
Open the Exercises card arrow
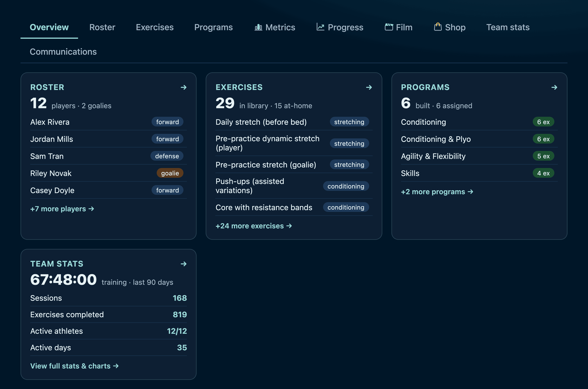369,87
